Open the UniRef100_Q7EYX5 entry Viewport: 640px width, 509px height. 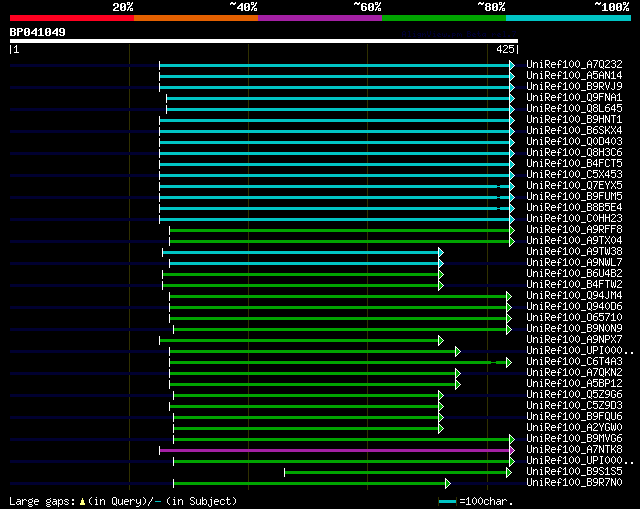click(574, 186)
